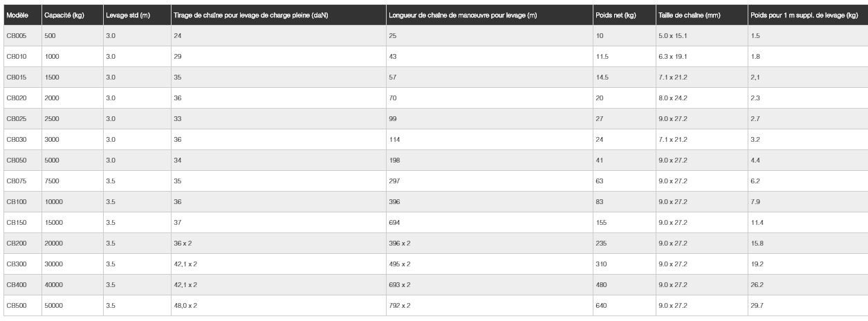Click the CB150 model cell
The height and width of the screenshot is (321, 868).
tap(17, 222)
